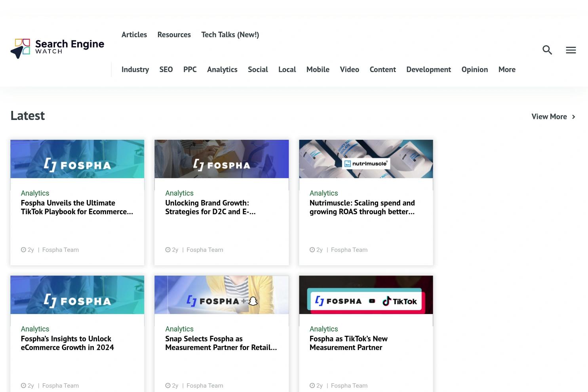588x392 pixels.
Task: Open the Nutrimuscle article thumbnail
Action: 366,159
